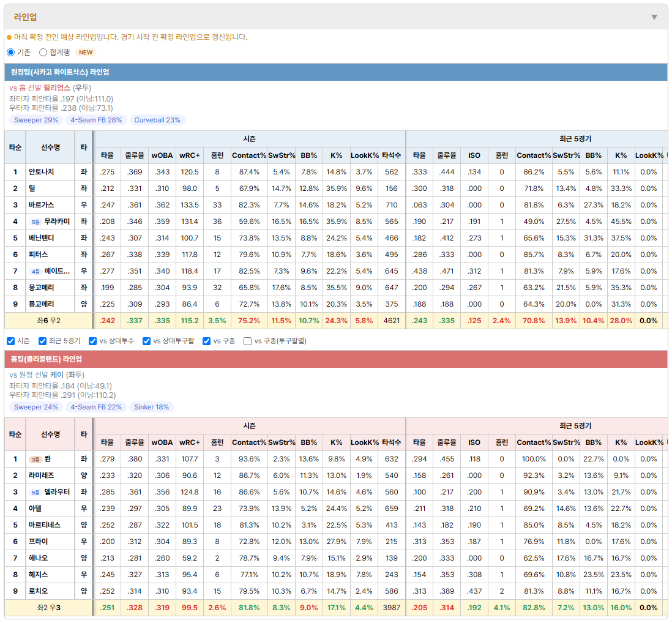Uncheck the vs 상대투구팔 checkbox

pyautogui.click(x=146, y=341)
